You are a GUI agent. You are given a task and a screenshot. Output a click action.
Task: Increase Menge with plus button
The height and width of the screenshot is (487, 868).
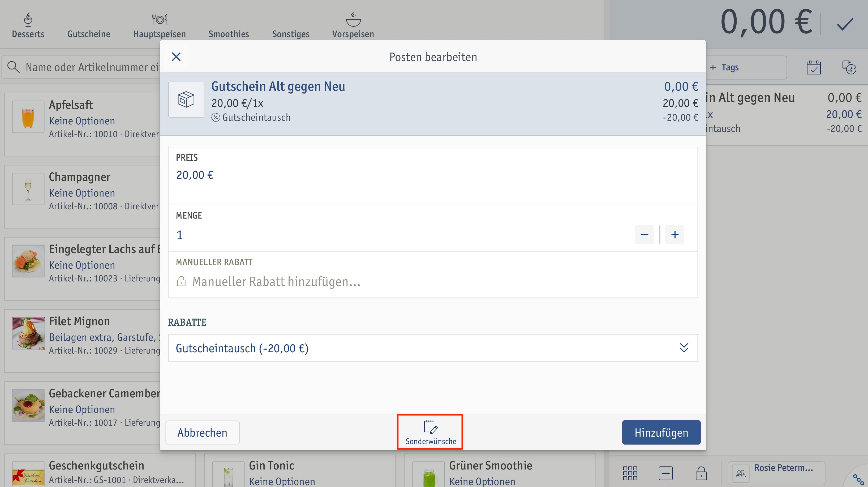674,235
